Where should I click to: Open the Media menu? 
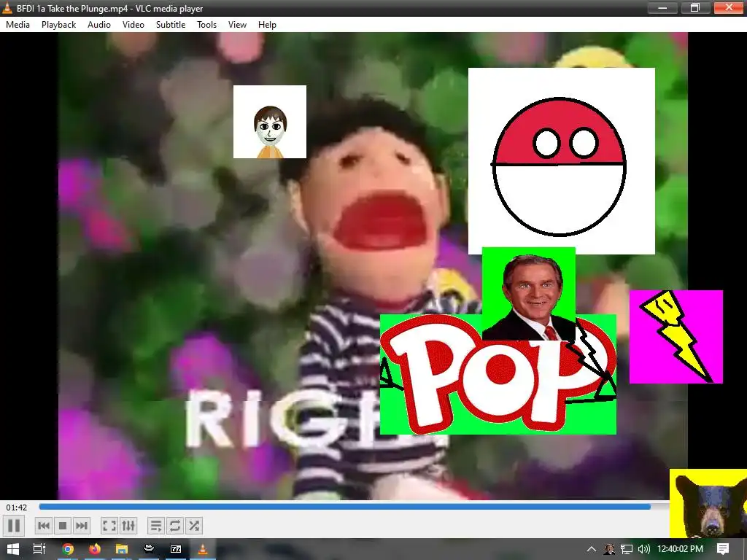tap(18, 25)
